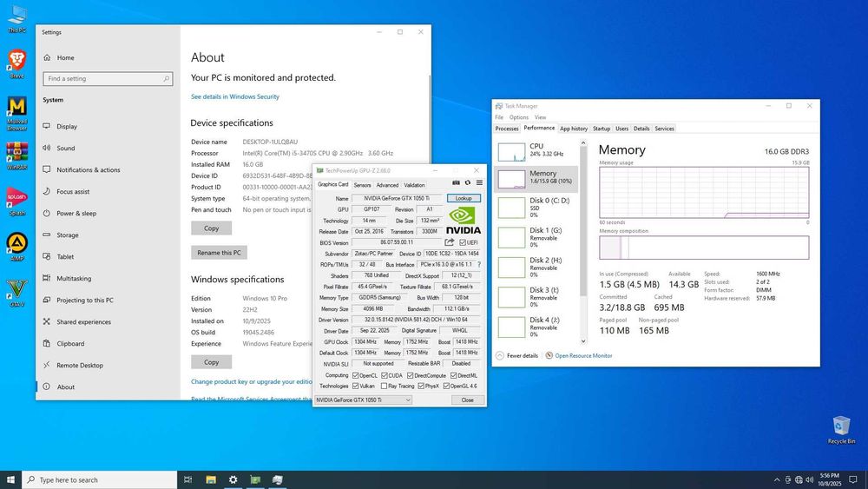Toggle the CUDA checkbox
Image resolution: width=868 pixels, height=489 pixels.
tap(385, 375)
